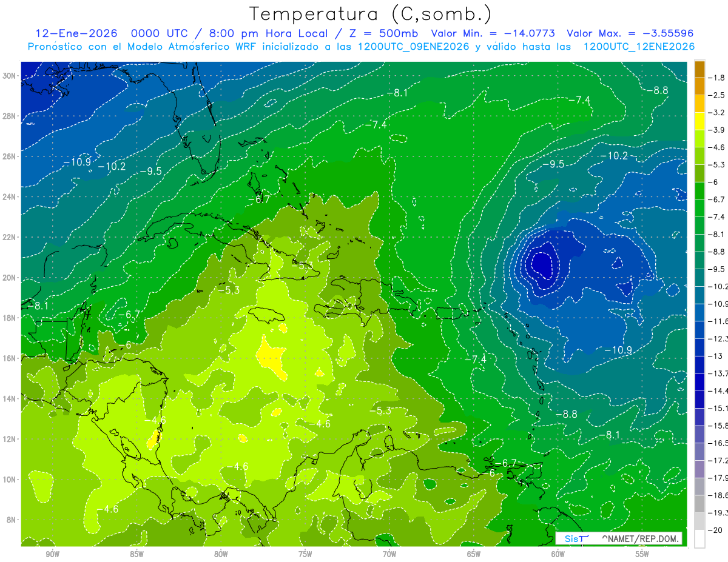Click the white swatch below -20 in colorbar

coord(699,539)
